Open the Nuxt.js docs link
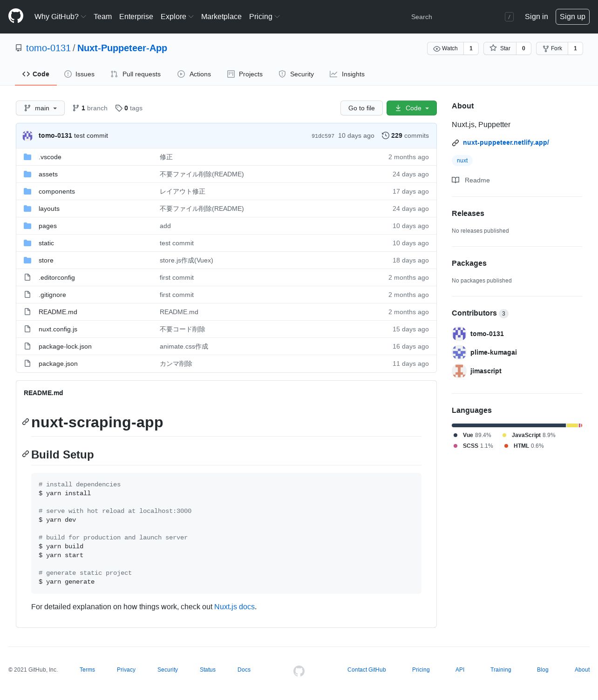This screenshot has width=598, height=700. (234, 606)
